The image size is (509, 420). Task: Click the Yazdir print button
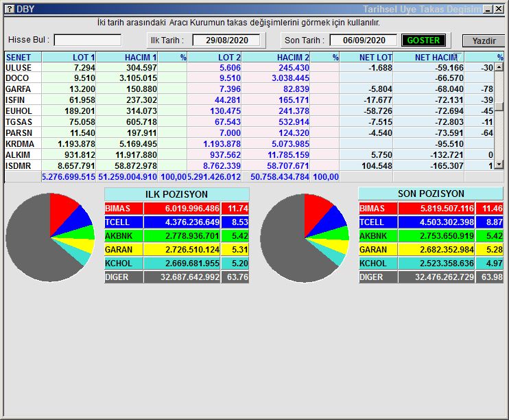click(x=484, y=40)
